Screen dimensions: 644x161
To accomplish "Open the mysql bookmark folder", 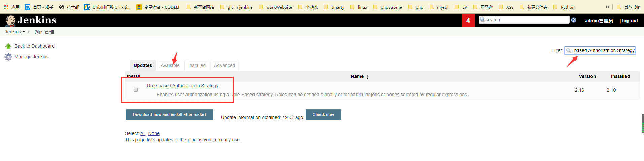I will pos(439,7).
